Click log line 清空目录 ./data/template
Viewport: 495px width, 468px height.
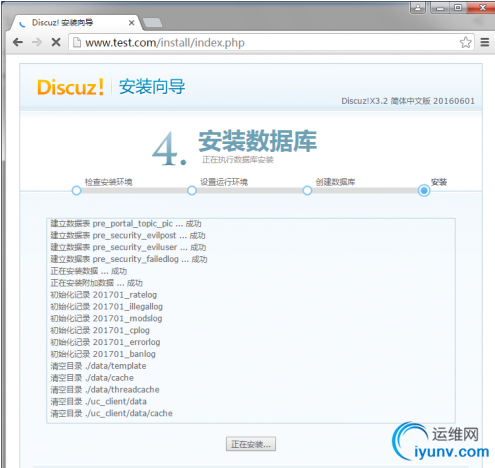(98, 366)
